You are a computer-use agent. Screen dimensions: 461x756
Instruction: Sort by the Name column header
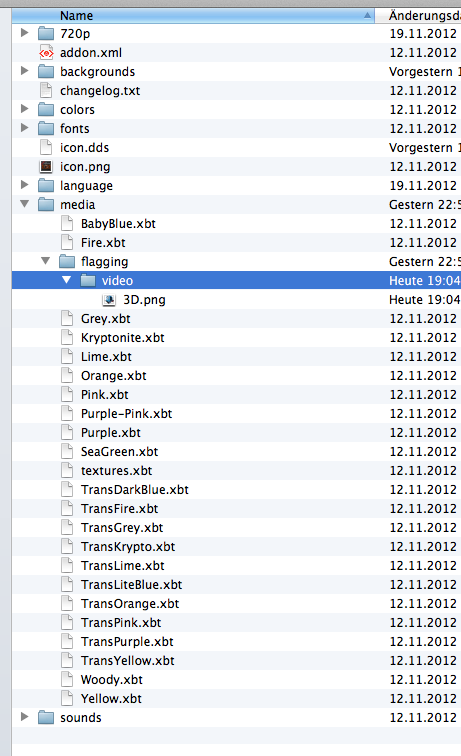pos(193,15)
